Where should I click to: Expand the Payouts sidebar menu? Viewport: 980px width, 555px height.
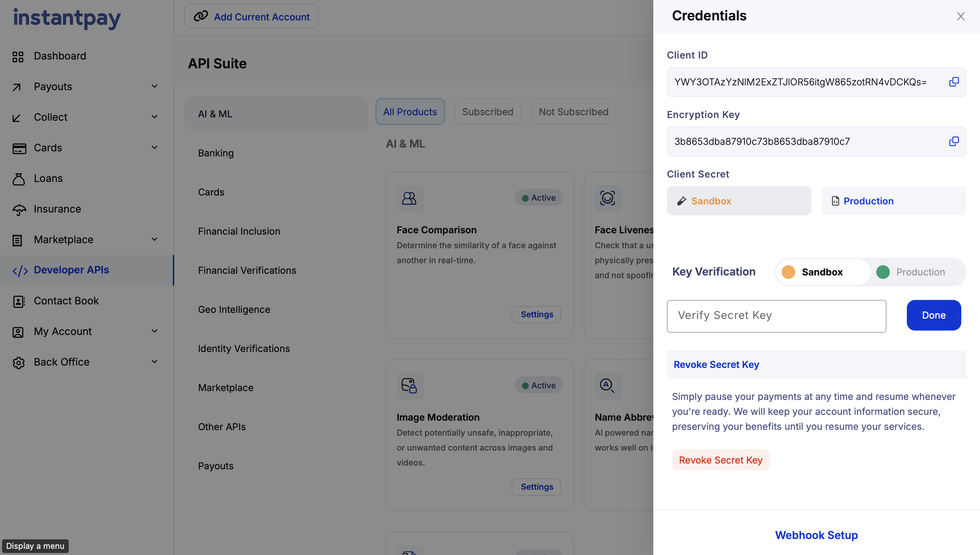click(x=154, y=86)
